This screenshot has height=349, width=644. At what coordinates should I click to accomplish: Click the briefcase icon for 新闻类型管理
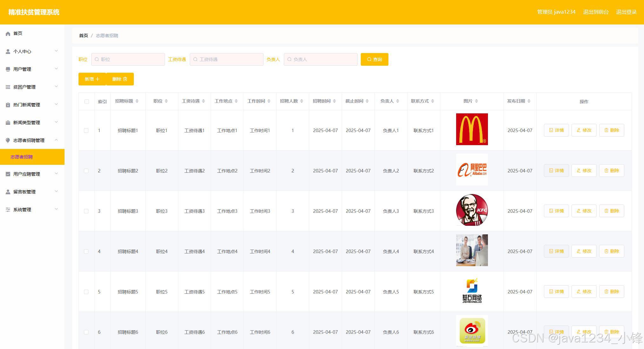(x=8, y=123)
